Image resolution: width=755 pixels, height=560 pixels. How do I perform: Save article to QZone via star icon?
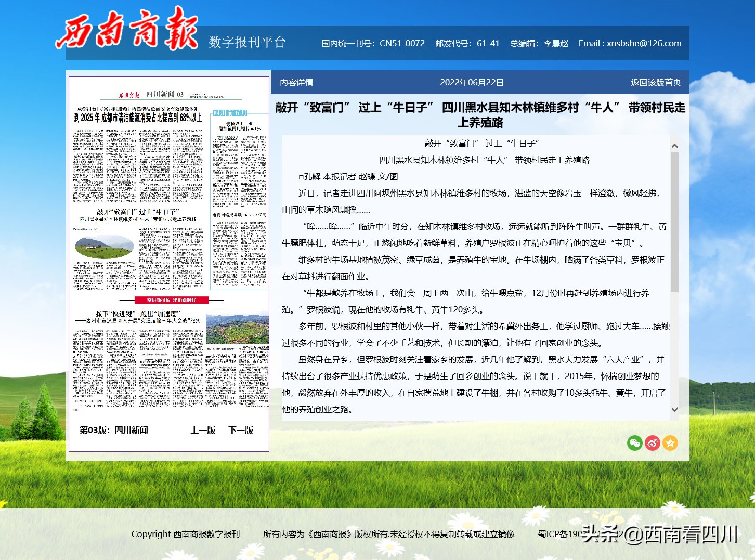click(x=671, y=443)
